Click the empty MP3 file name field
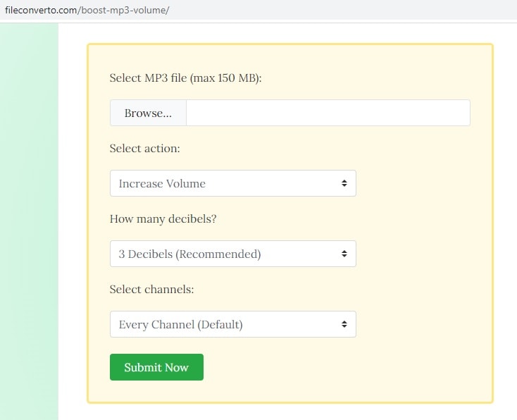517x420 pixels. click(x=328, y=113)
